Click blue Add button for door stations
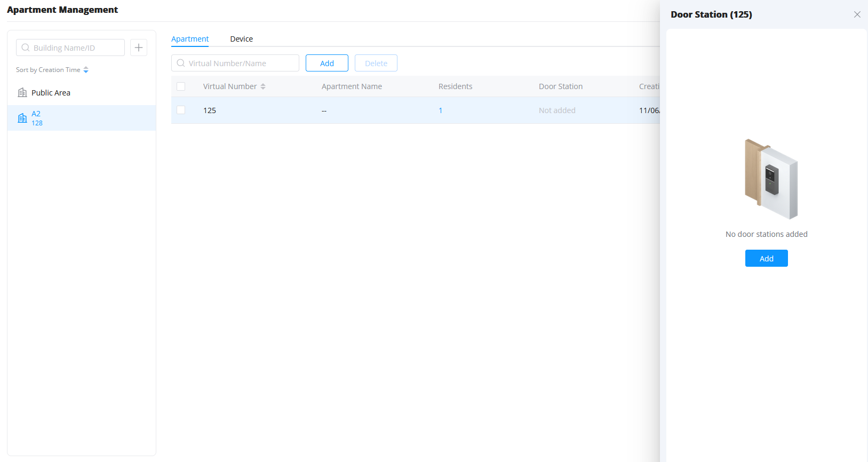This screenshot has width=868, height=462. [x=767, y=258]
